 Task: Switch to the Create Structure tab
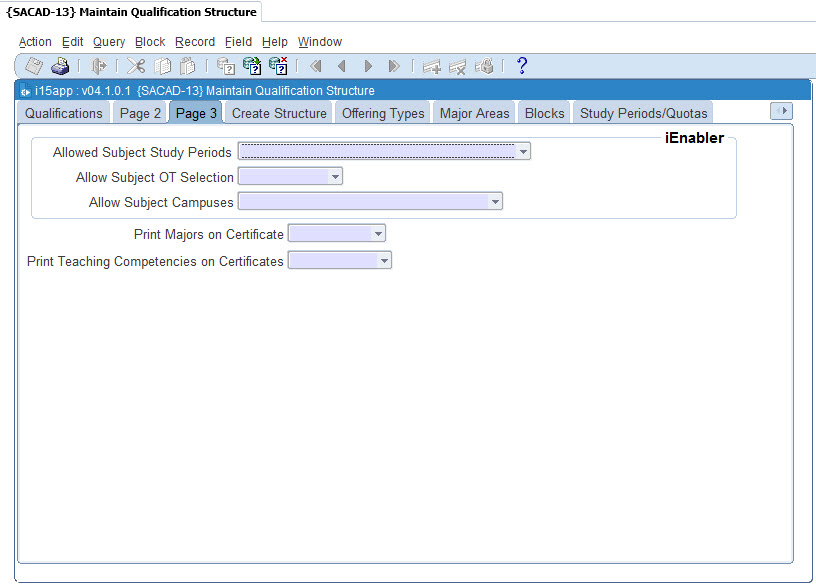pos(279,113)
